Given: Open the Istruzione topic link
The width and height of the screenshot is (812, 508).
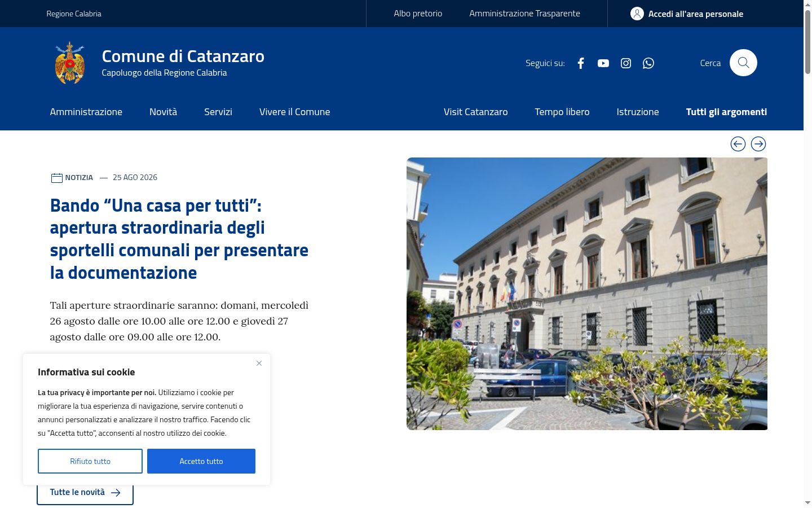Looking at the screenshot, I should click(x=638, y=112).
